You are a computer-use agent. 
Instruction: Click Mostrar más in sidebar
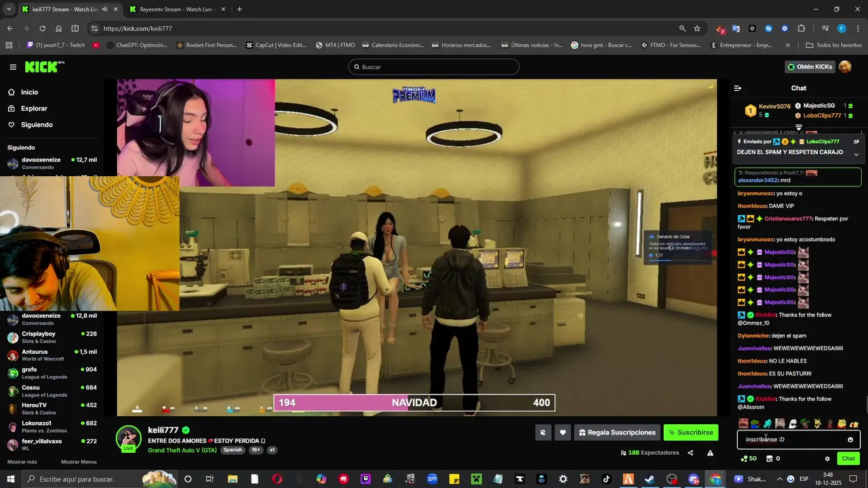22,462
